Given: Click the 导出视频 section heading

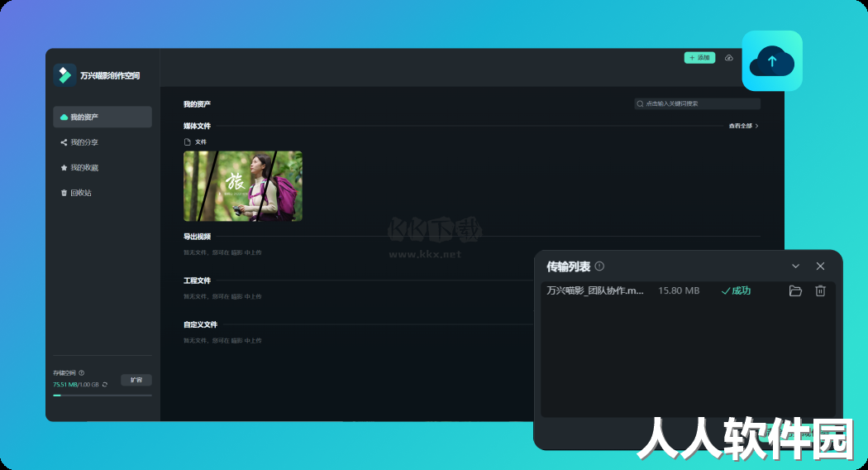Looking at the screenshot, I should [x=197, y=237].
